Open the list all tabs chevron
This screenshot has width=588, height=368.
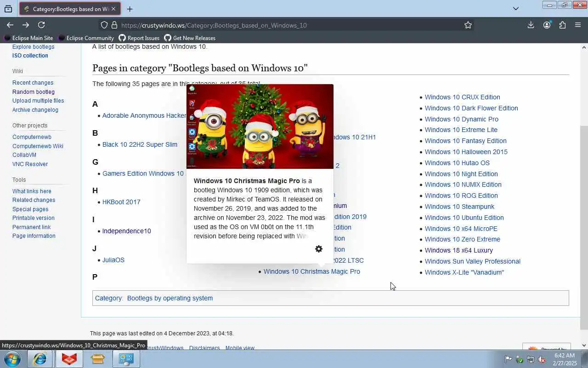516,8
